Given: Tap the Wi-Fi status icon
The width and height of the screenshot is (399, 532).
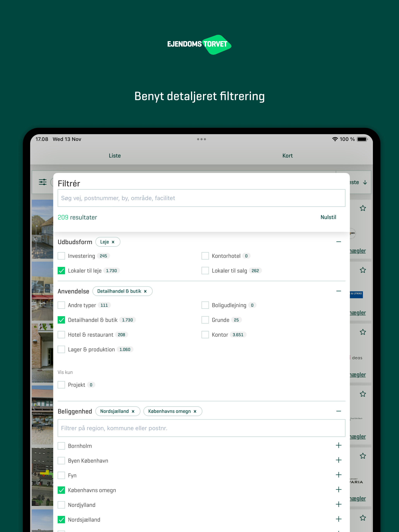Looking at the screenshot, I should (335, 139).
